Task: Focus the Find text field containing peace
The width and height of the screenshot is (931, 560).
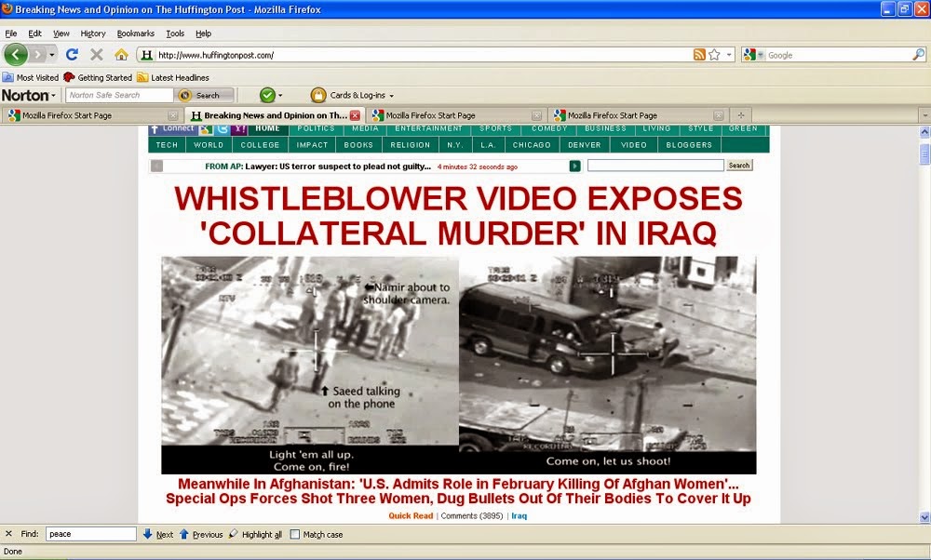Action: pos(91,534)
